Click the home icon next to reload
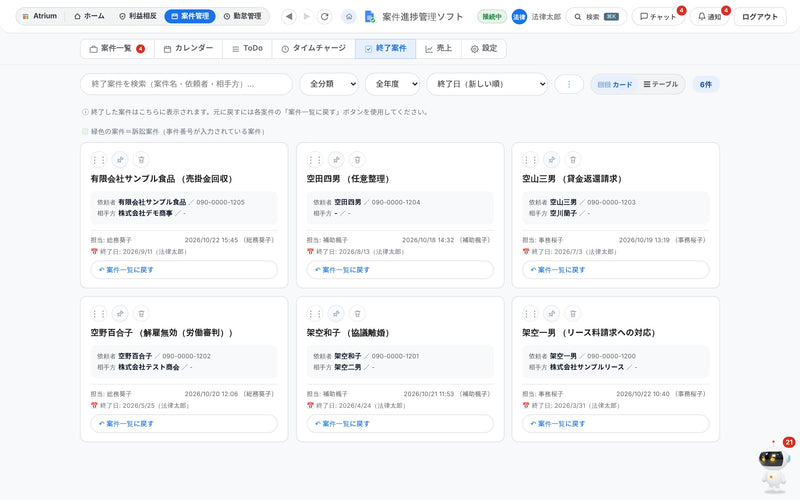Image resolution: width=800 pixels, height=500 pixels. tap(349, 16)
